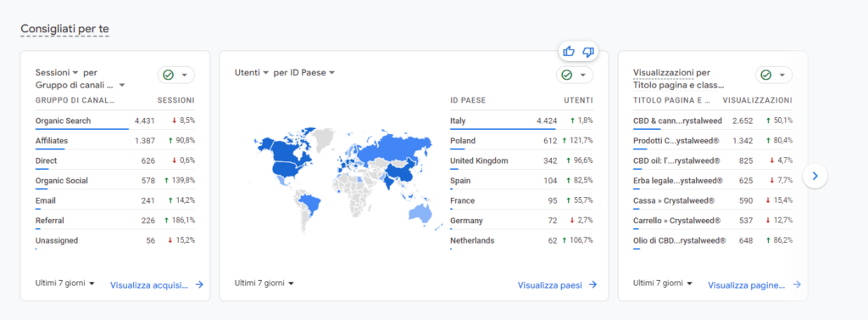Click GRUPPO DI CANAL... column header
Image resolution: width=868 pixels, height=320 pixels.
click(x=75, y=100)
